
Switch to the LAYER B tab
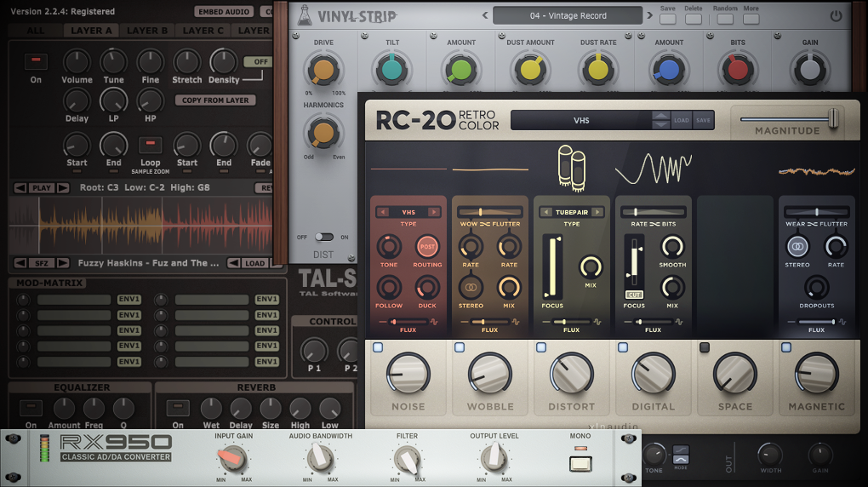click(x=146, y=31)
